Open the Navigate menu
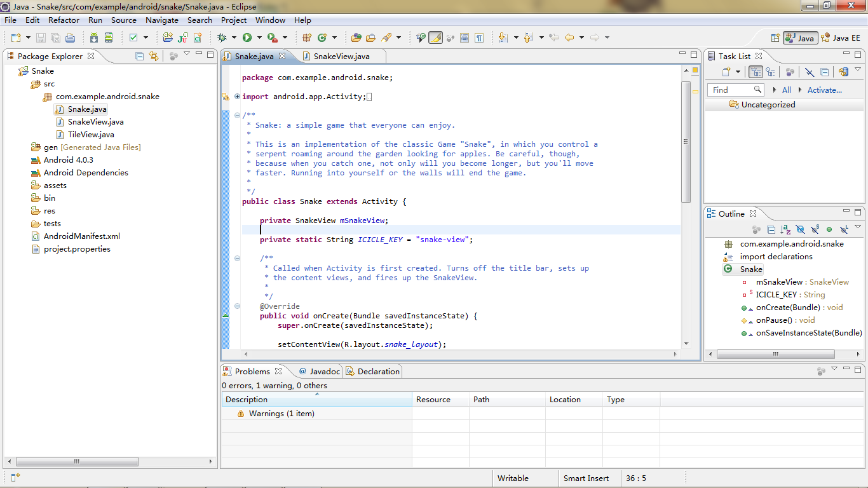Image resolution: width=868 pixels, height=488 pixels. coord(163,20)
